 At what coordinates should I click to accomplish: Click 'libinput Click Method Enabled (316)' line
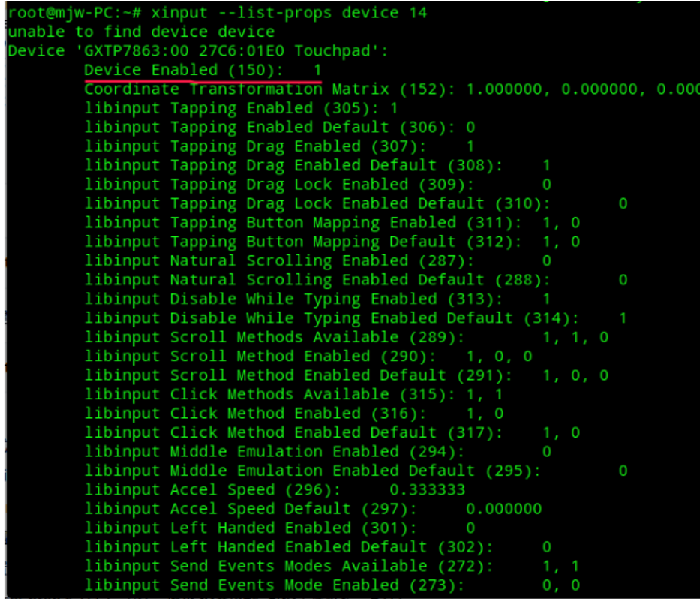pyautogui.click(x=255, y=414)
